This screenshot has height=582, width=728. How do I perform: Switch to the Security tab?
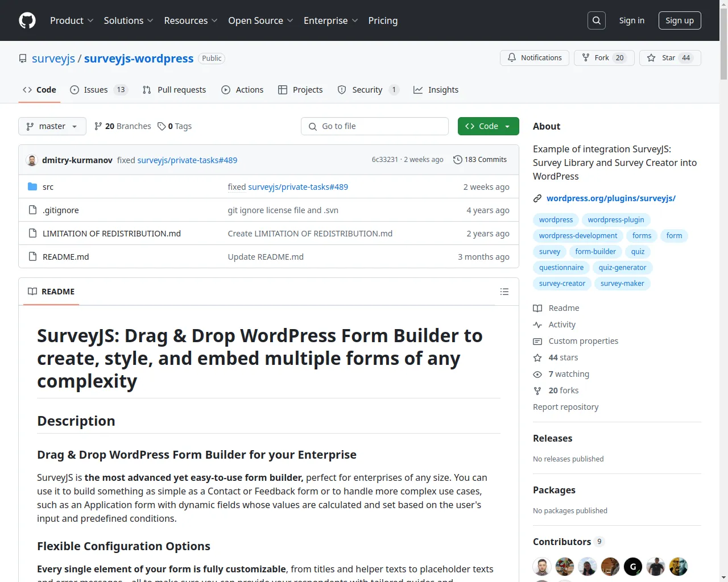point(368,90)
